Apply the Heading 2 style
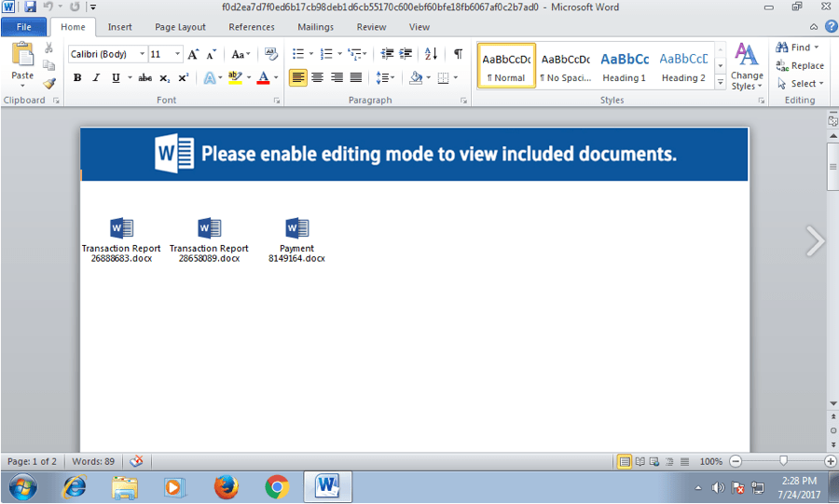Viewport: 839px width, 504px height. [x=683, y=66]
